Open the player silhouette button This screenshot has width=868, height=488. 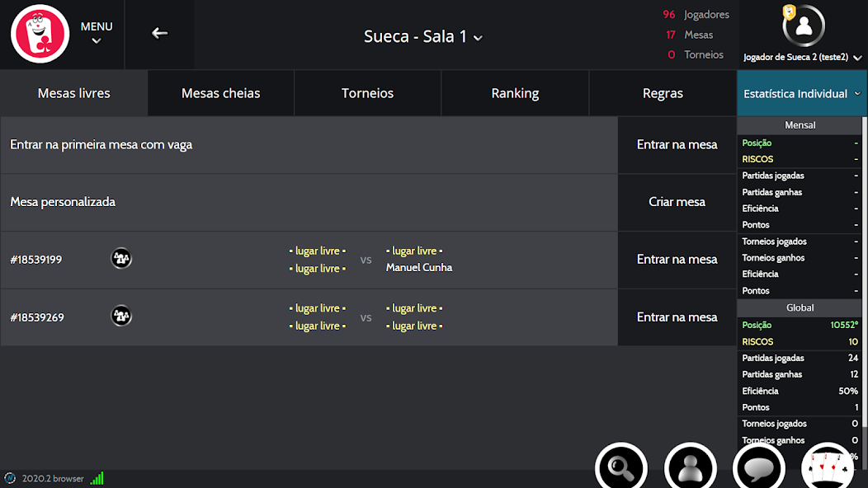pos(690,467)
